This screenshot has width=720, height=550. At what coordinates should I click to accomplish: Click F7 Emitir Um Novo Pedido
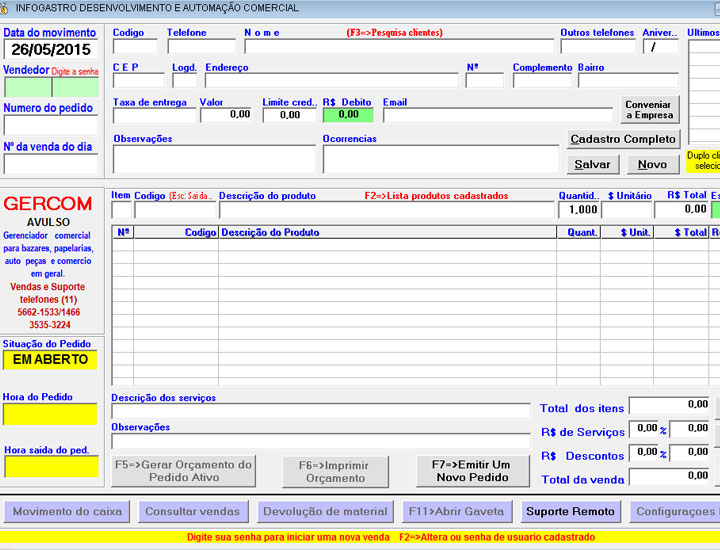click(x=472, y=471)
